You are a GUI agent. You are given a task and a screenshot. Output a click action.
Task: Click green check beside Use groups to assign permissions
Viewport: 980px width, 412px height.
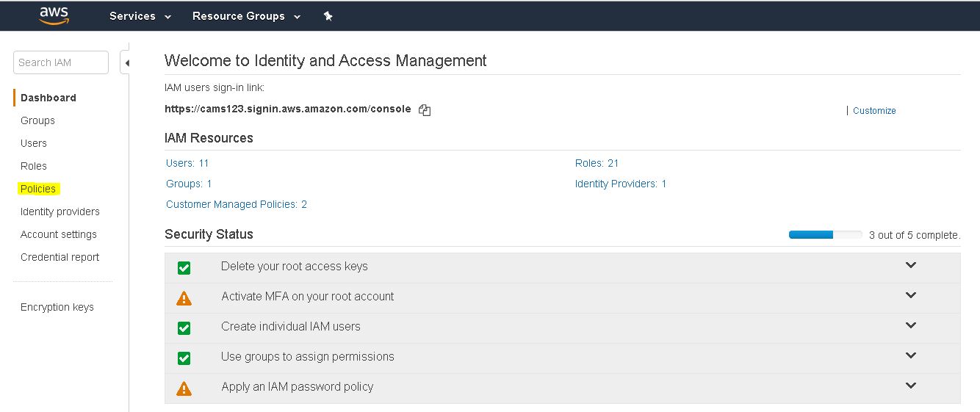click(x=184, y=358)
